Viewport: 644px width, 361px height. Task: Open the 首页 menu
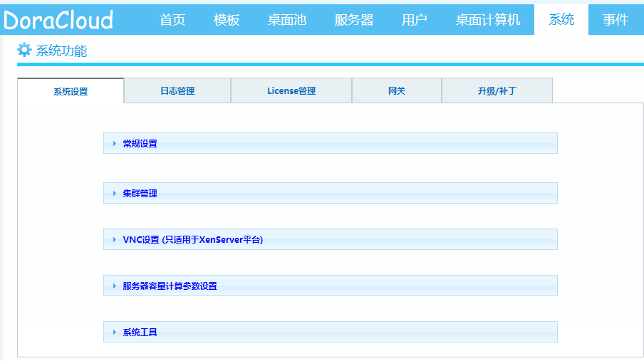[x=172, y=20]
